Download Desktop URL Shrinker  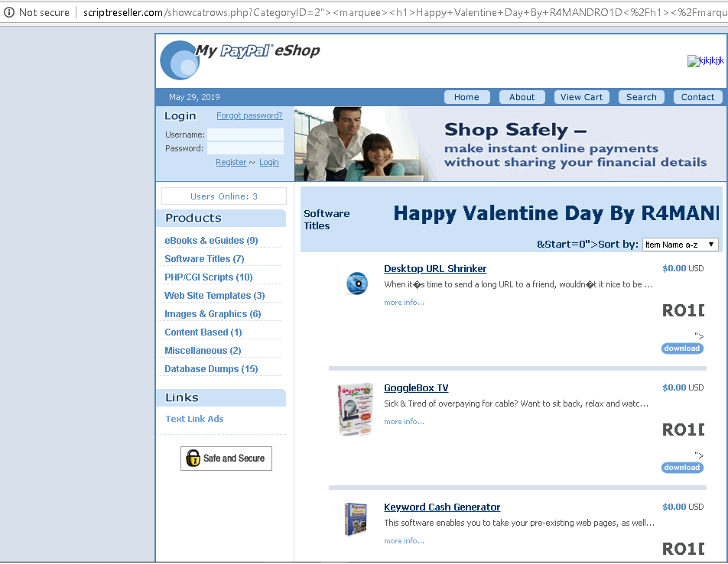(x=682, y=348)
